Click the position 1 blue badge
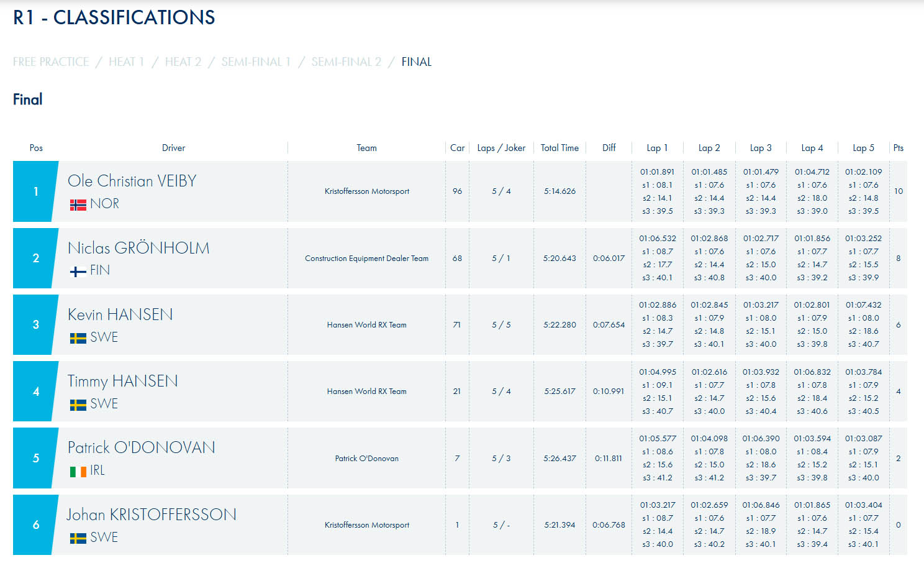Image resolution: width=924 pixels, height=568 pixels. click(35, 191)
